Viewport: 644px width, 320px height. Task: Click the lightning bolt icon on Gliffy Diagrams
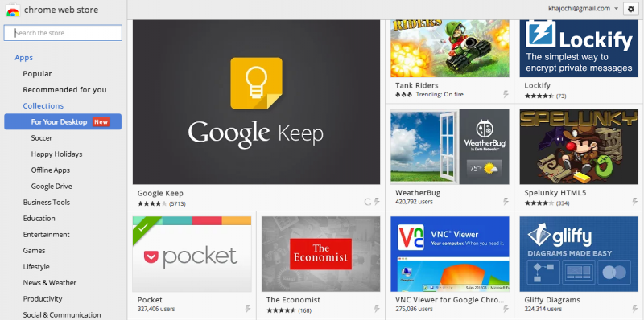point(635,309)
